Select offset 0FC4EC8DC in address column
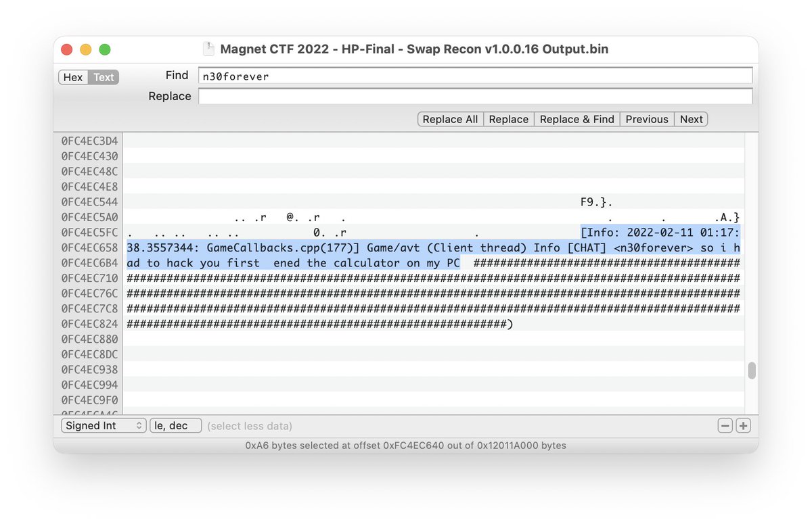Screen dimensions: 812x524 click(89, 354)
